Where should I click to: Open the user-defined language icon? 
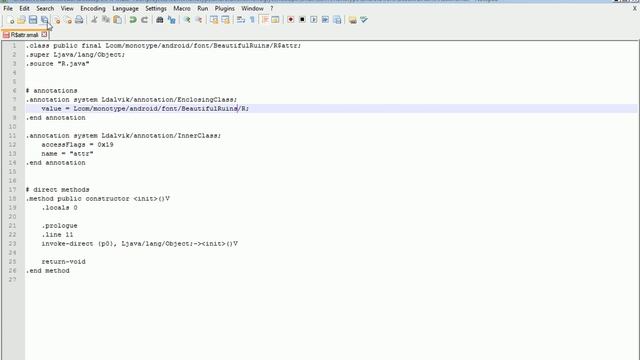tap(276, 20)
